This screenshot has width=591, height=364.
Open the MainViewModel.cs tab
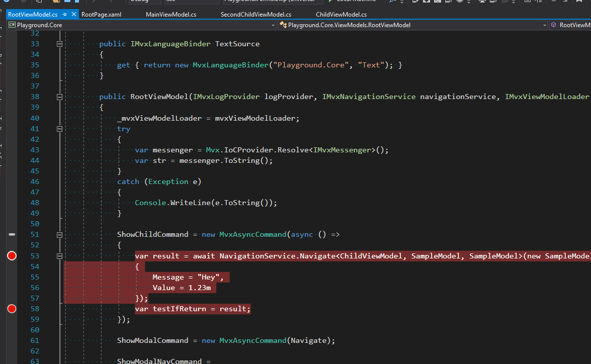point(171,14)
